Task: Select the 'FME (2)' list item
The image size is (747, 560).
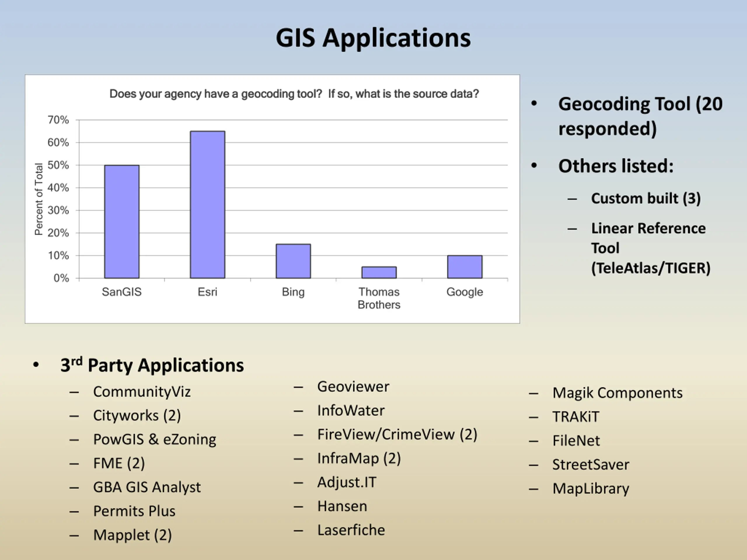Action: [x=119, y=463]
